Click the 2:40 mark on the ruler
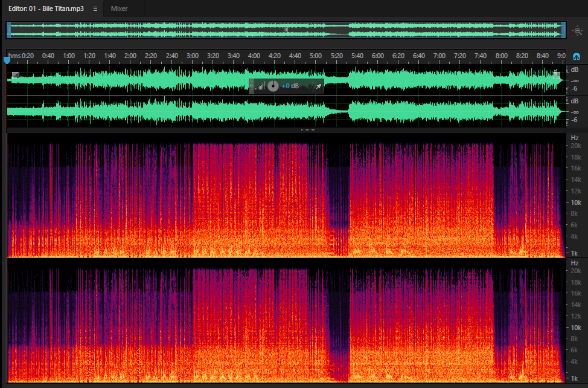This screenshot has width=588, height=388. 171,56
